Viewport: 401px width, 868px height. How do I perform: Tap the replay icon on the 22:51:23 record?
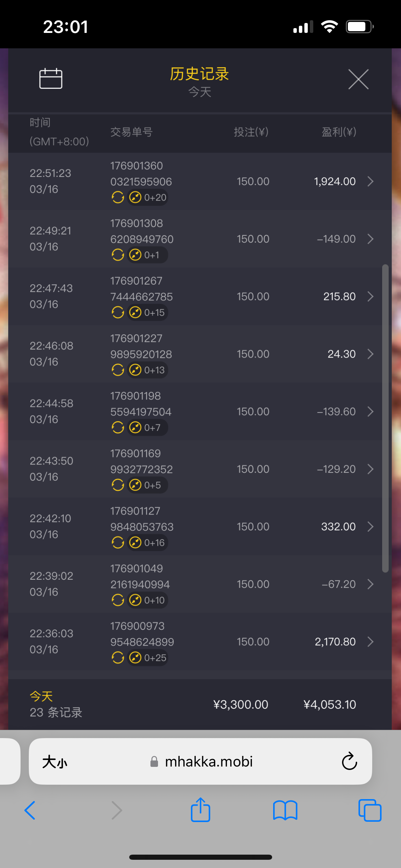(118, 197)
